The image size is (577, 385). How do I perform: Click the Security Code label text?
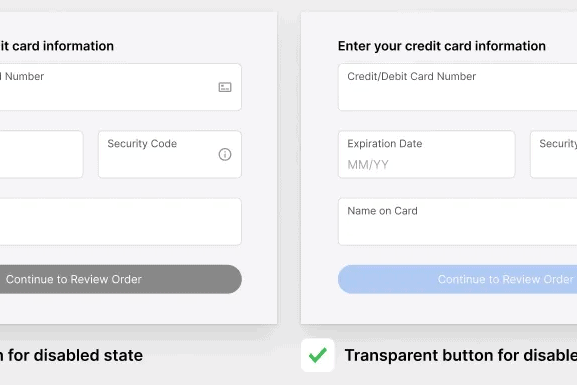click(x=142, y=144)
